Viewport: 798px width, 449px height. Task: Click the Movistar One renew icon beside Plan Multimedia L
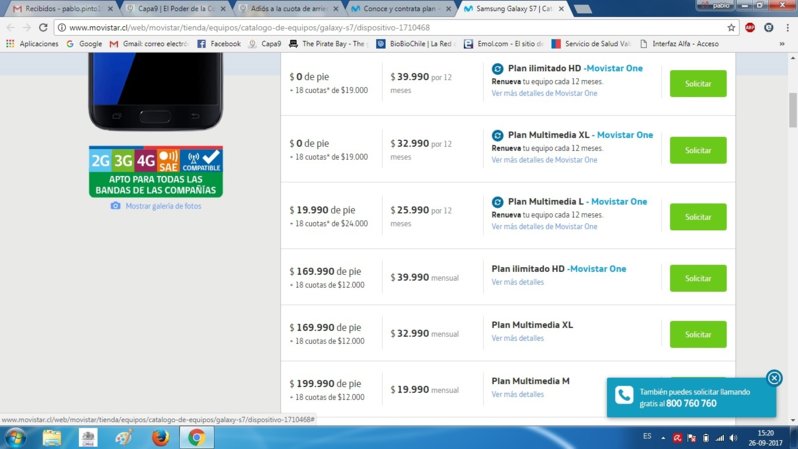[497, 202]
